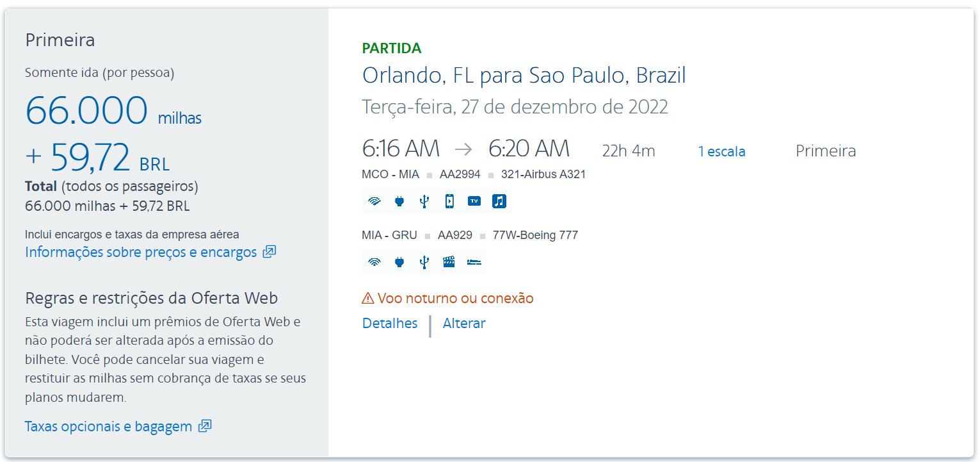The height and width of the screenshot is (462, 980).
Task: Click the warning triangle icon beside Voo noturno
Action: pos(368,299)
